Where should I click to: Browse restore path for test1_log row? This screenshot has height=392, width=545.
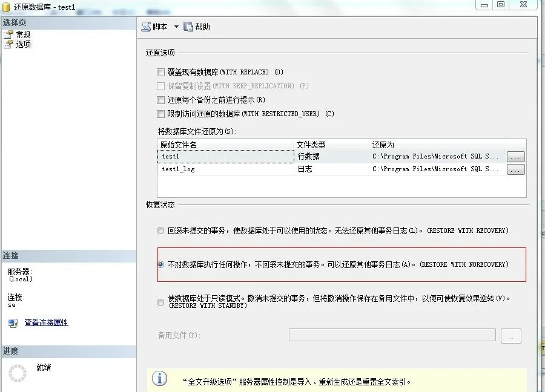pyautogui.click(x=516, y=169)
